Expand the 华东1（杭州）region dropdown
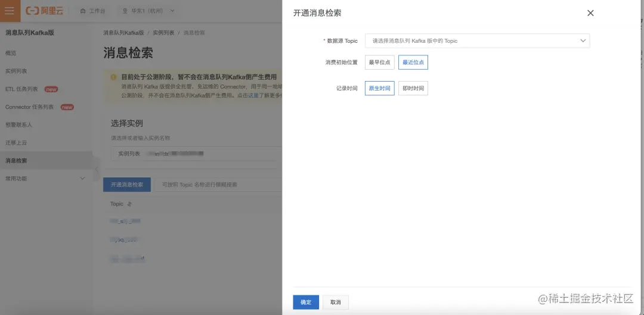This screenshot has height=315, width=644. tap(148, 11)
